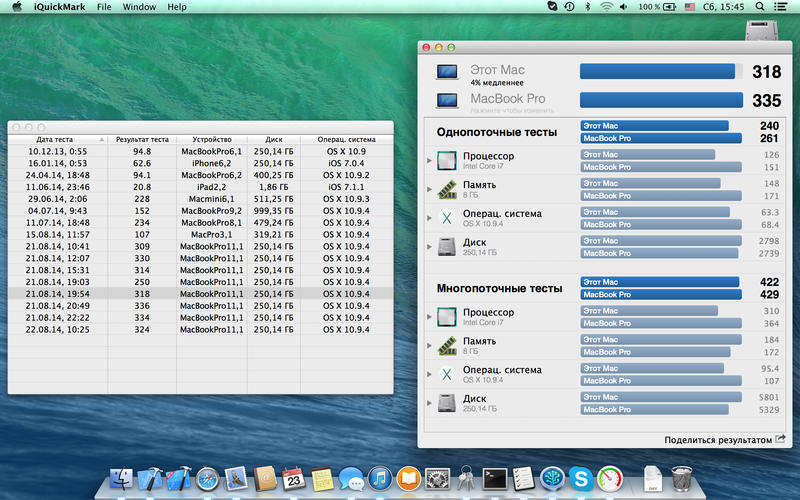Open Time Machine menu bar icon
Viewport: 800px width, 500px height.
pyautogui.click(x=569, y=7)
